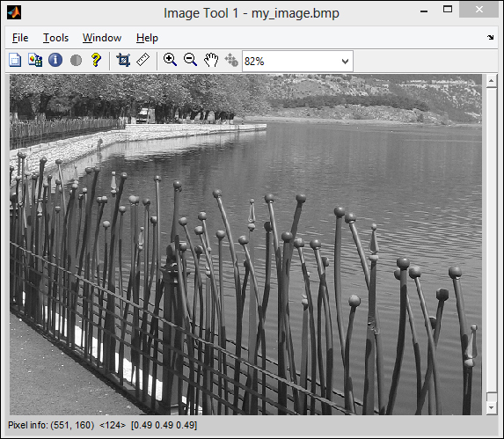Image resolution: width=504 pixels, height=439 pixels.
Task: Open the magnification dropdown arrow
Action: [x=345, y=61]
